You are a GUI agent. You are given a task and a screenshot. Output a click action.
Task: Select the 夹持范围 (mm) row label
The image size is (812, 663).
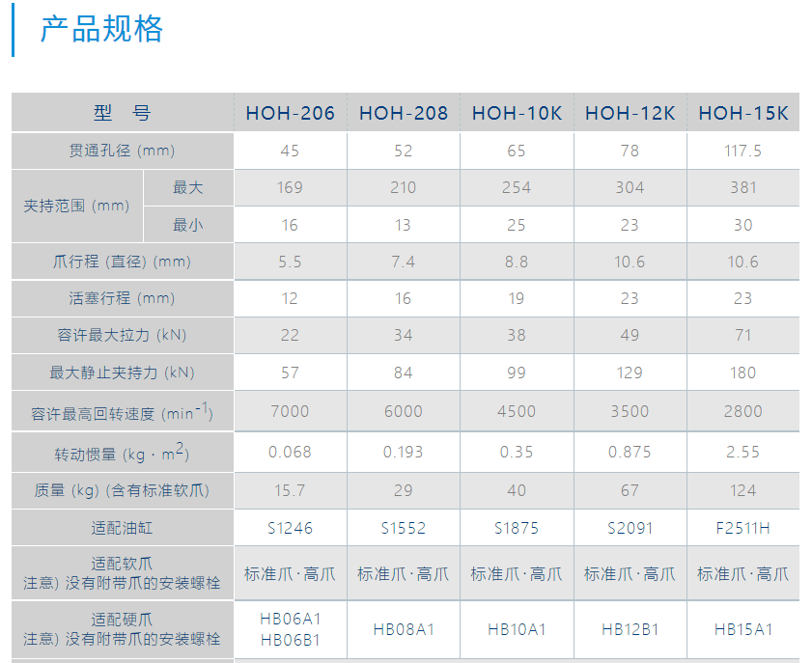(77, 206)
